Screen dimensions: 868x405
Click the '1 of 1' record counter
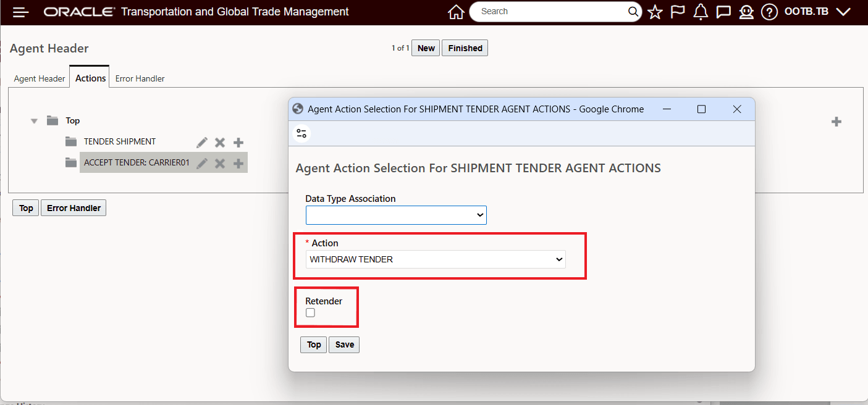tap(400, 48)
